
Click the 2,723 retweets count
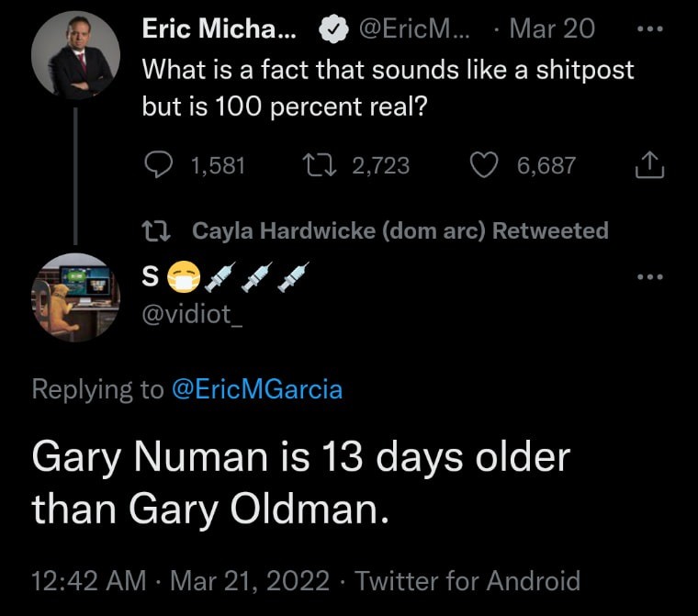coord(379,165)
